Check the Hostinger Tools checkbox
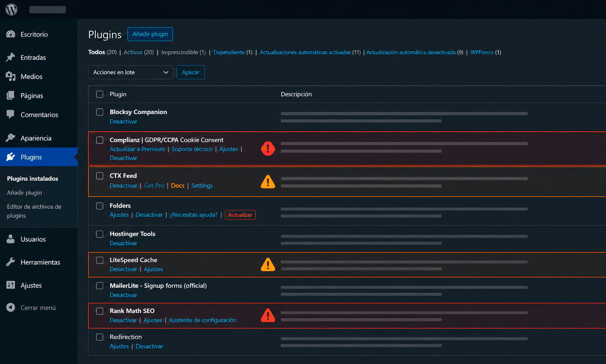This screenshot has height=364, width=606. (100, 234)
